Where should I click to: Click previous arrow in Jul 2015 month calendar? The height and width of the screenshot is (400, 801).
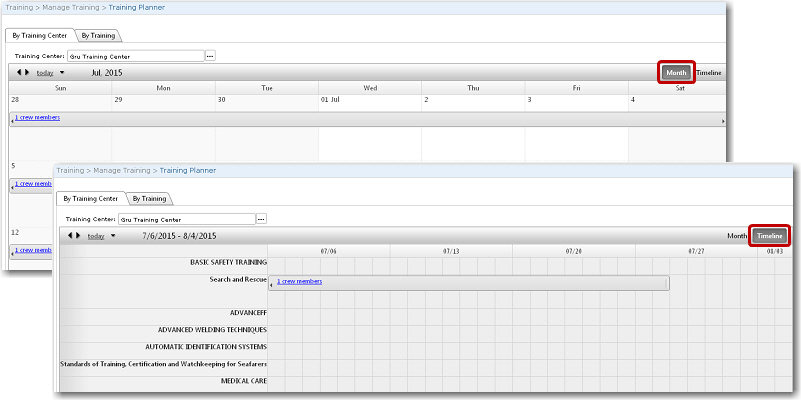pos(18,73)
